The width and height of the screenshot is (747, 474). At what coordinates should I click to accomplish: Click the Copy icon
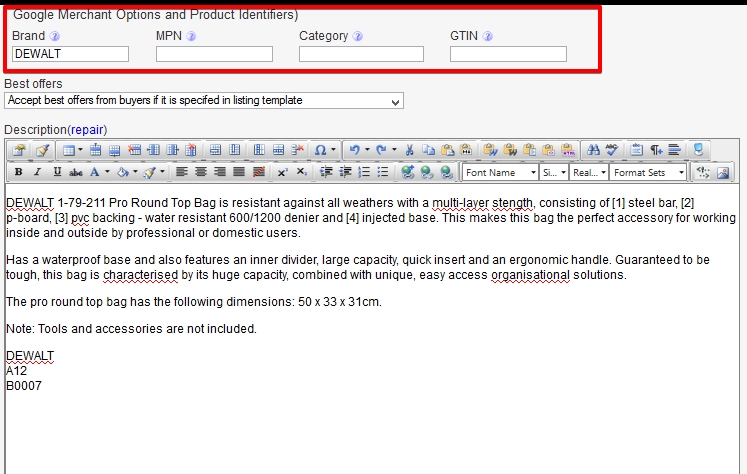[429, 151]
